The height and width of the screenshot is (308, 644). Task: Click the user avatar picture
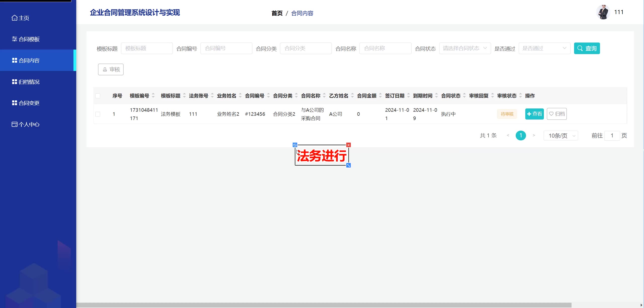click(603, 12)
